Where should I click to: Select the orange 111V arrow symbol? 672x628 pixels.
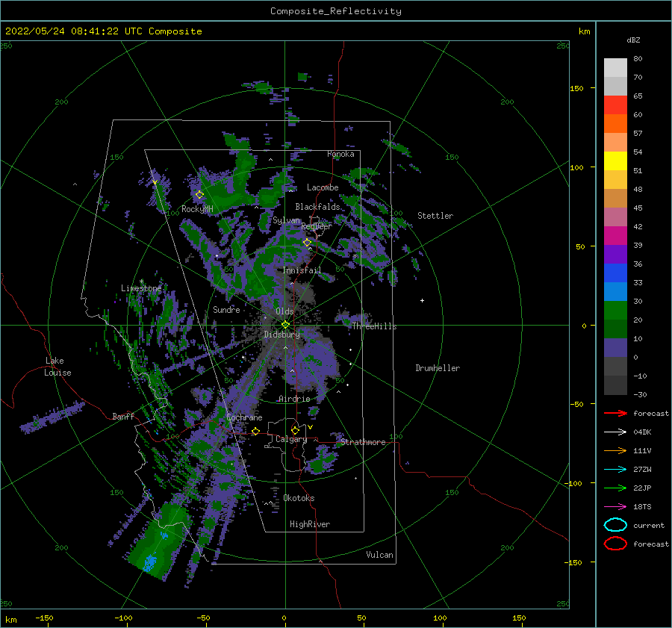tap(615, 450)
